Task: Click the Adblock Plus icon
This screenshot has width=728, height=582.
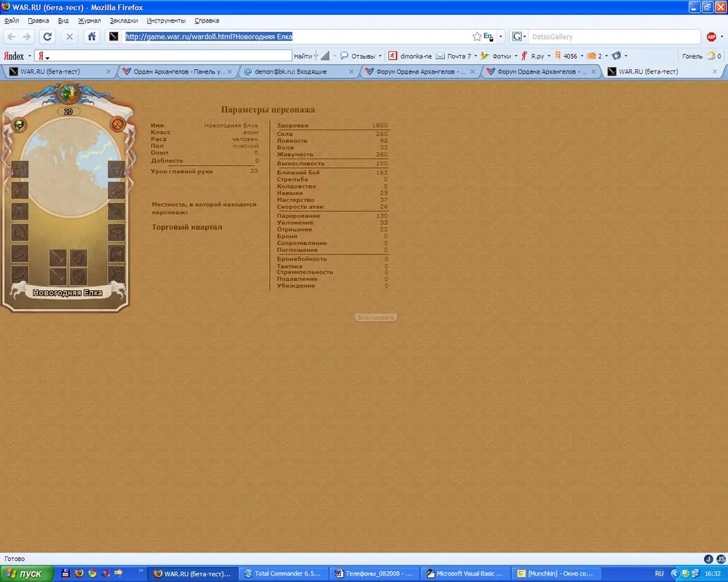Action: click(x=711, y=36)
